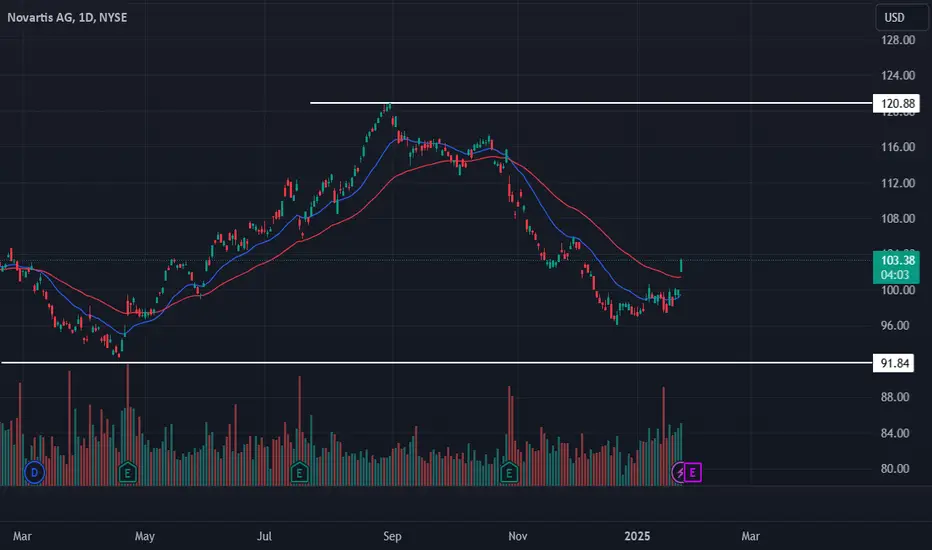Click the "May" time axis label
This screenshot has width=932, height=550.
[144, 536]
